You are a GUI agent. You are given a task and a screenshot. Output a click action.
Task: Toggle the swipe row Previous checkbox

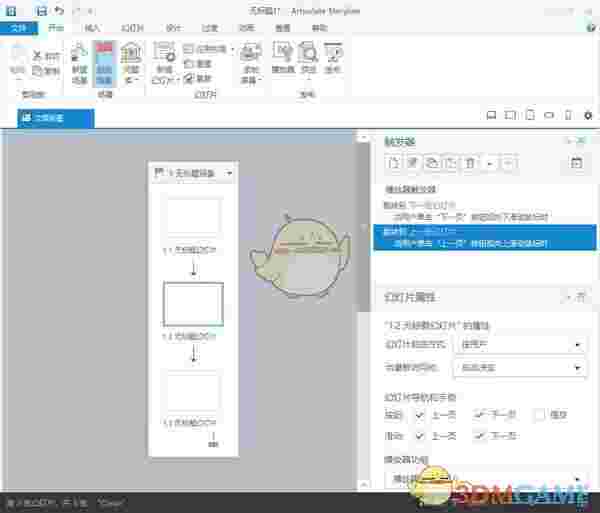[x=419, y=436]
